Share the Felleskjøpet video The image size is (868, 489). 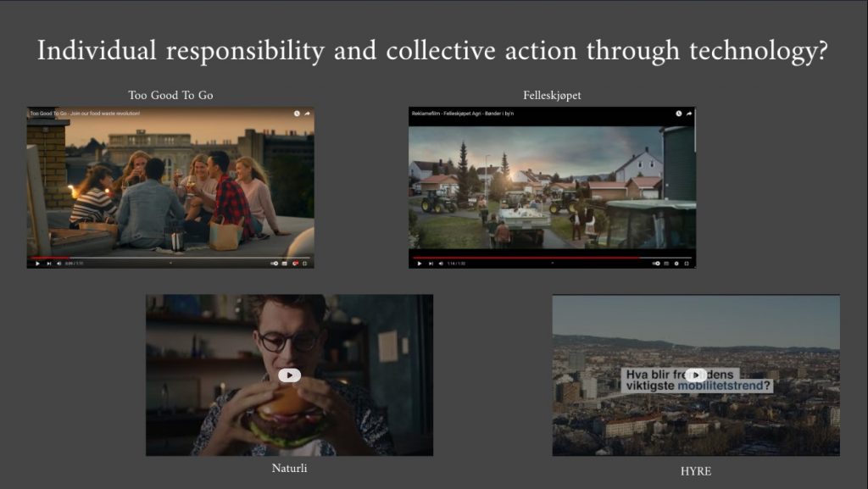pos(689,114)
